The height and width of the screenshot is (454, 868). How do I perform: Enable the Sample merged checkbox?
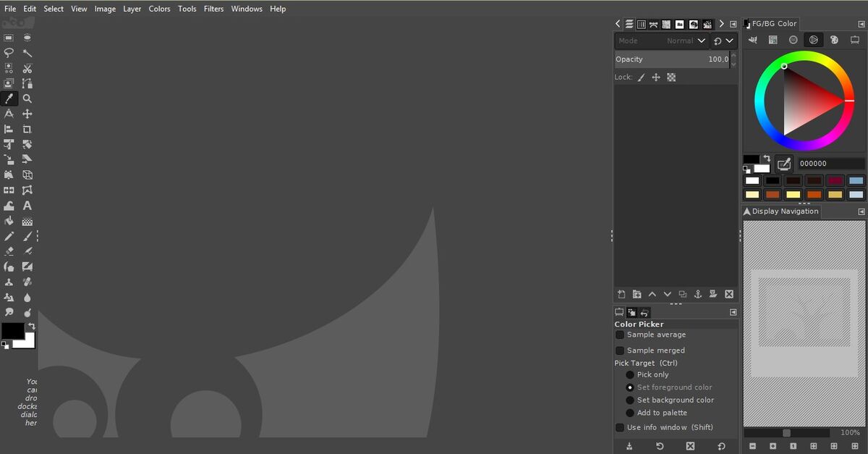pyautogui.click(x=620, y=350)
